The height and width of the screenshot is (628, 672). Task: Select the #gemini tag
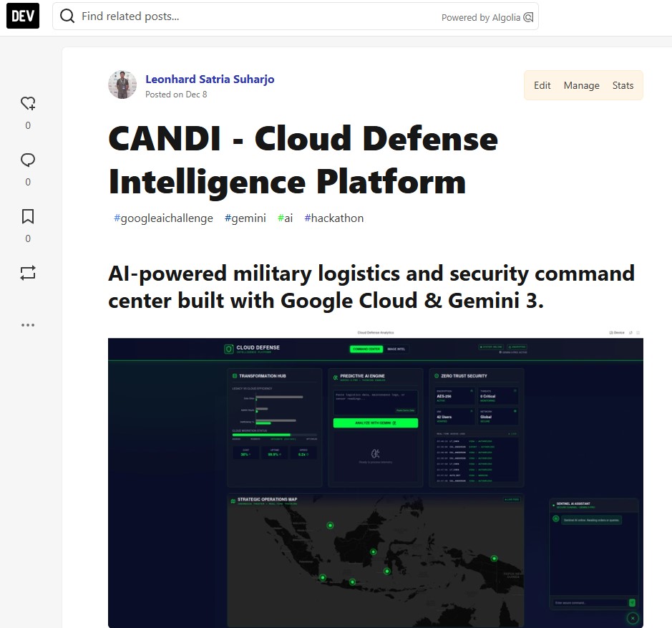[x=245, y=218]
